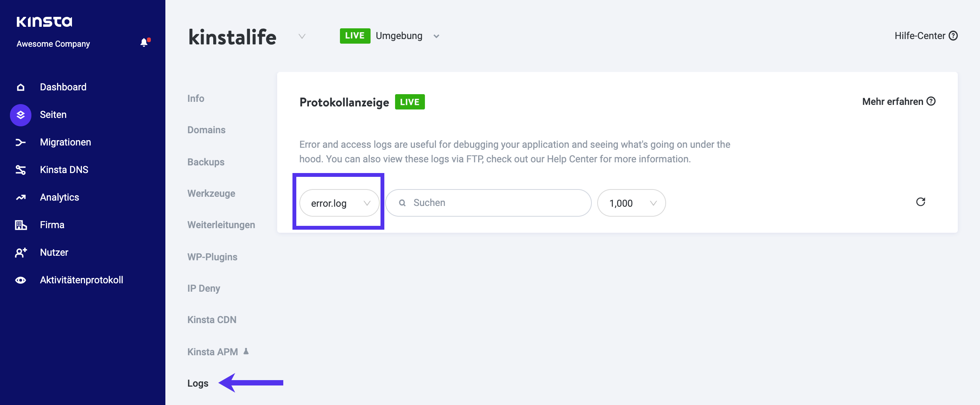Select the Seiten layers icon
This screenshot has height=405, width=980.
[x=21, y=114]
